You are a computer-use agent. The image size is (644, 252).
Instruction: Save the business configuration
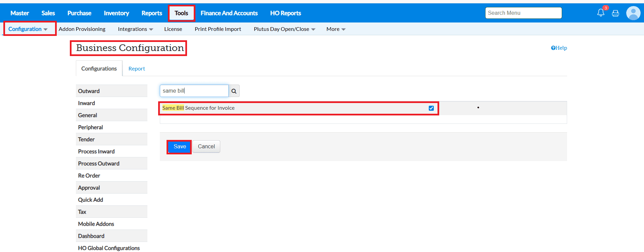(179, 147)
